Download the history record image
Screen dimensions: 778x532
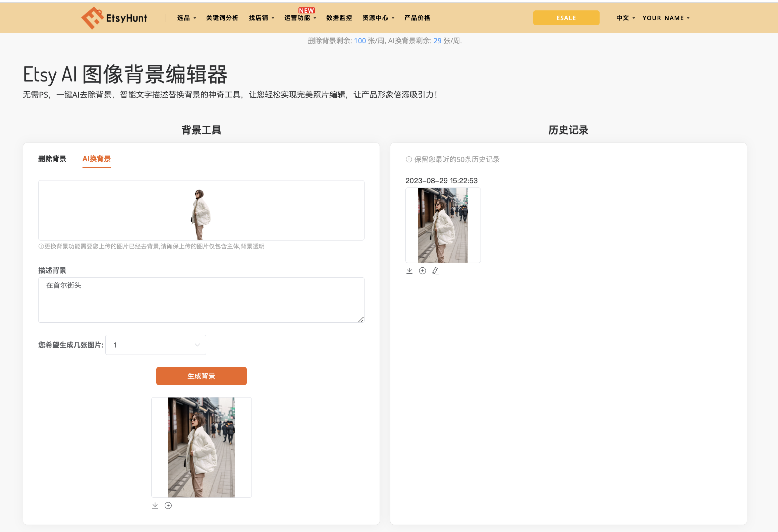point(409,271)
